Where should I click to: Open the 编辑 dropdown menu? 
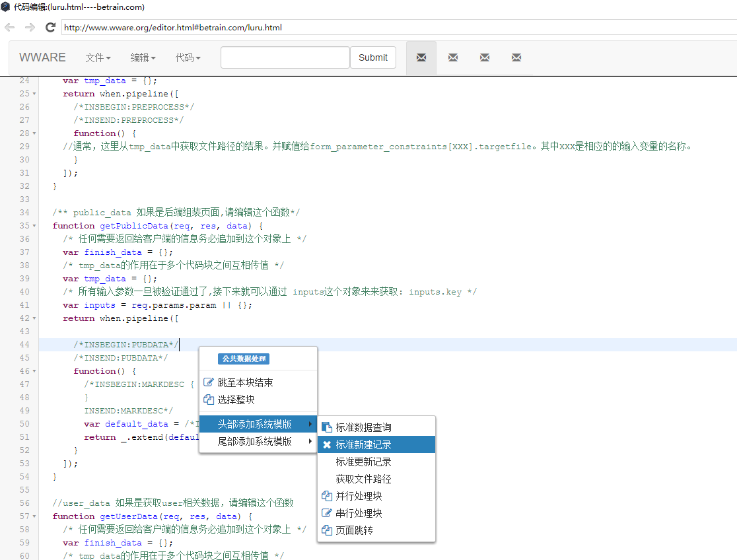coord(143,57)
